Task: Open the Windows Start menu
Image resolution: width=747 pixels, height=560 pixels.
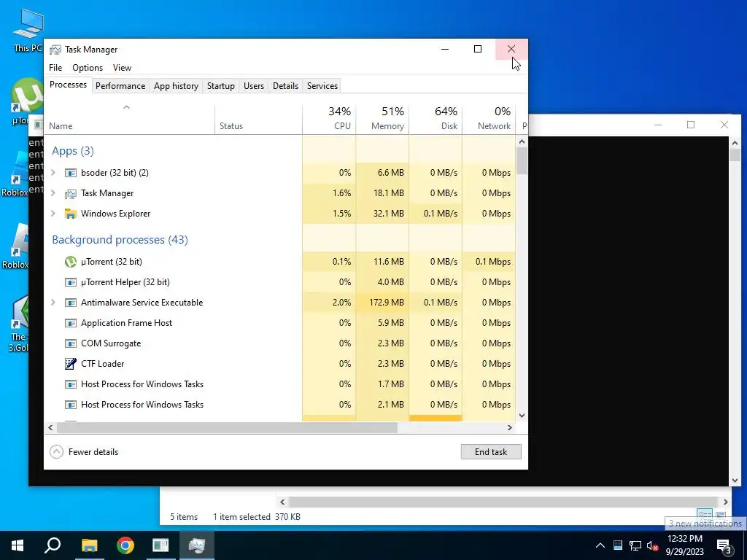Action: coord(18,545)
